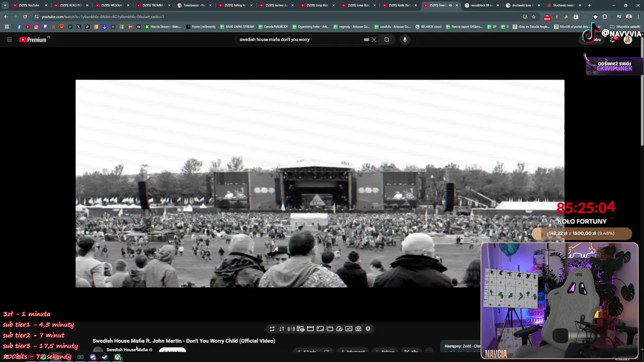644x362 pixels.
Task: Open 'BELABOX cloud' bookmark
Action: (x=429, y=27)
